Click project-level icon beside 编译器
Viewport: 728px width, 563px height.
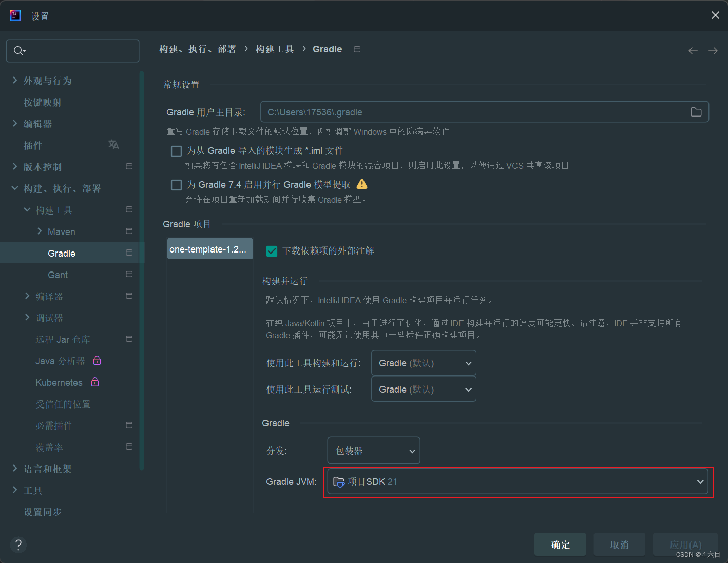129,296
